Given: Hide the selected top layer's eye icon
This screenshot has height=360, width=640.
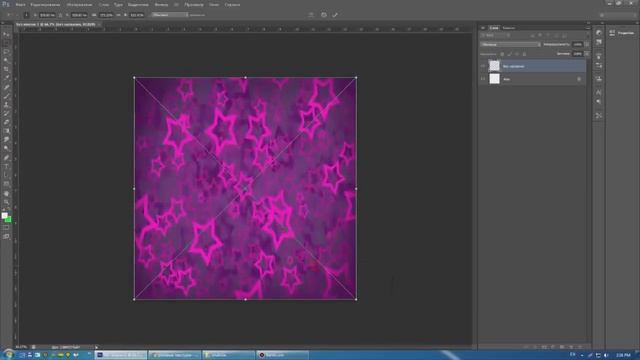Looking at the screenshot, I should (483, 66).
